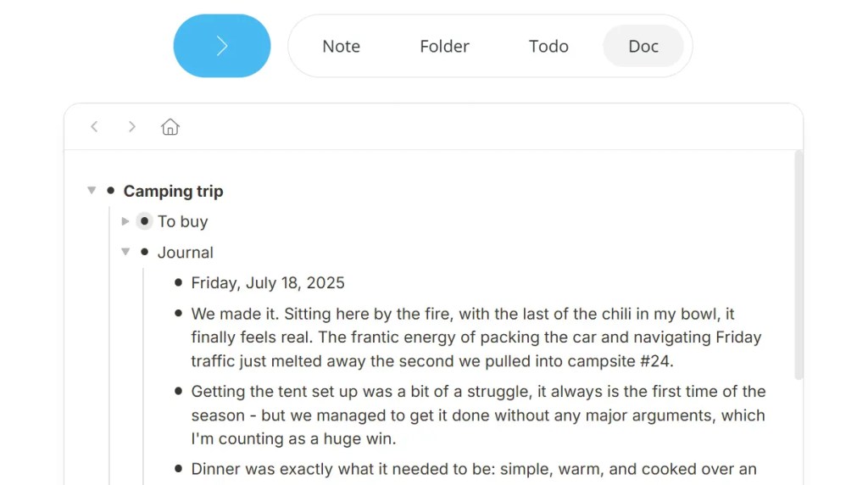
Task: Click the Journal text
Action: click(x=186, y=253)
